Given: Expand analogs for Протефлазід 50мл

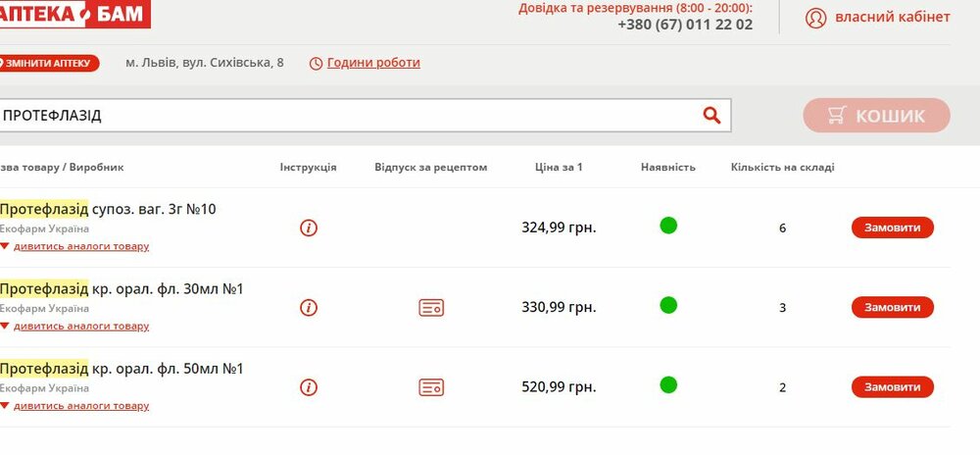Looking at the screenshot, I should (x=80, y=406).
